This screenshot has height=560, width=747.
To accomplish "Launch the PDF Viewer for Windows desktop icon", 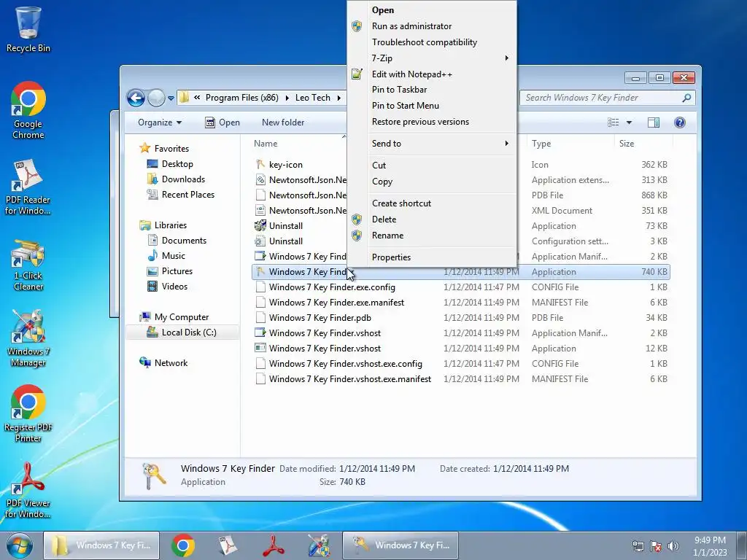I will pyautogui.click(x=28, y=491).
